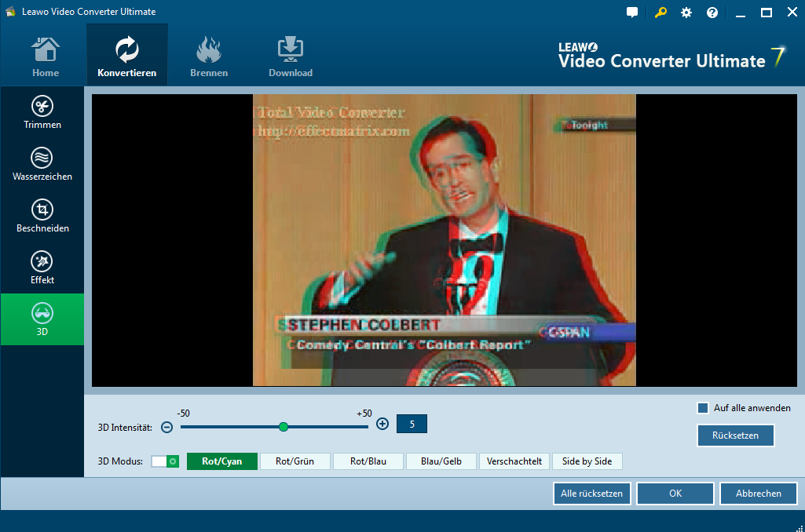Image resolution: width=805 pixels, height=532 pixels.
Task: Confirm with the OK button
Action: click(675, 493)
